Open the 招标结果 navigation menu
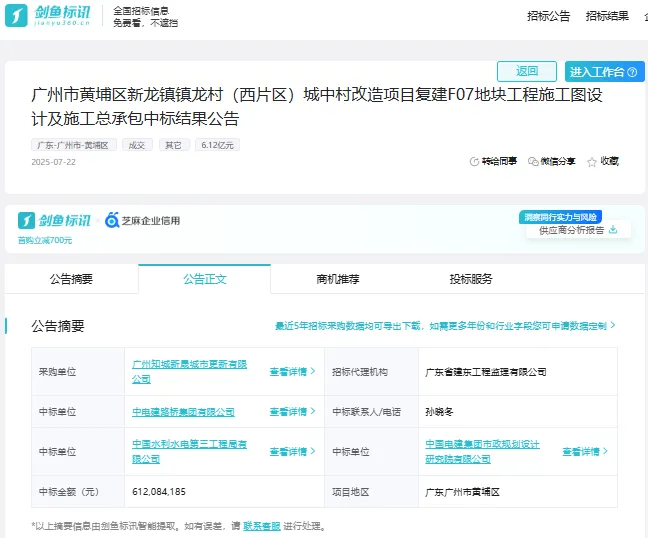This screenshot has width=648, height=538. click(x=607, y=16)
